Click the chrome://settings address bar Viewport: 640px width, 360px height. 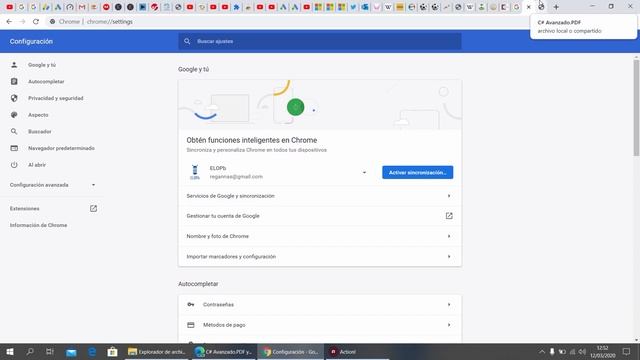pyautogui.click(x=286, y=22)
